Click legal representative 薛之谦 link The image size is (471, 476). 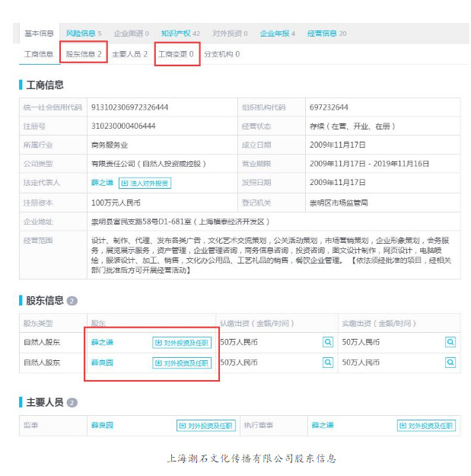101,183
